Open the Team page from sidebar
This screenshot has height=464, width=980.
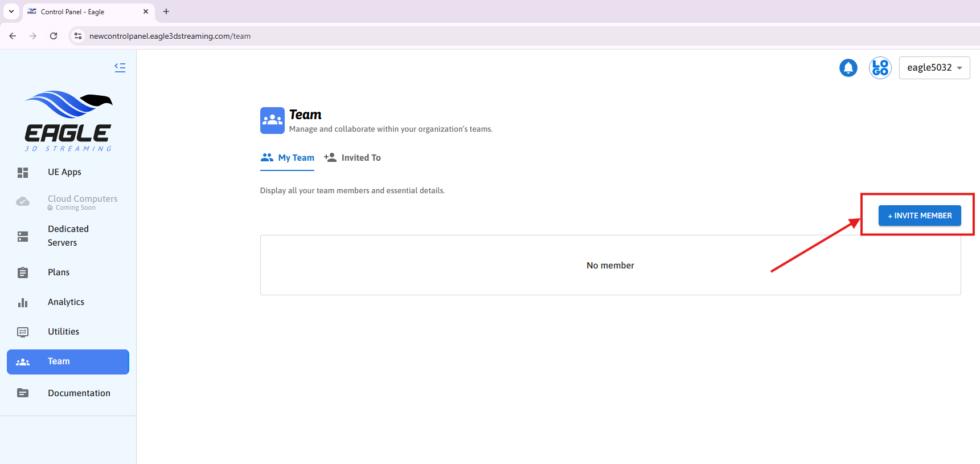68,362
